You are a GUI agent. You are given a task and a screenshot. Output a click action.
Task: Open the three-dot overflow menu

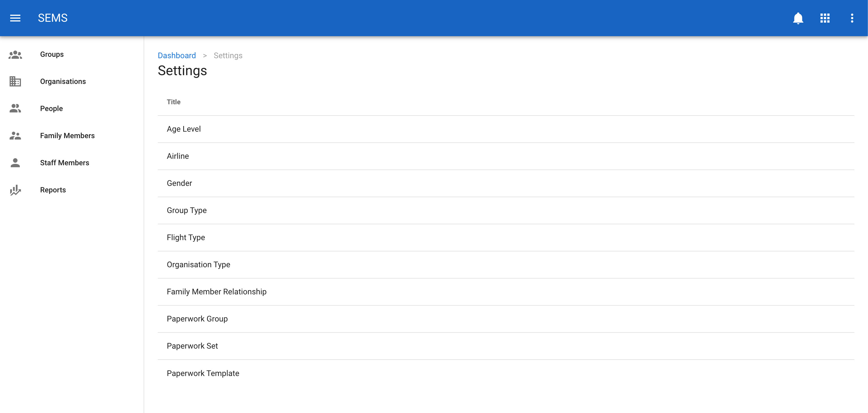(852, 18)
